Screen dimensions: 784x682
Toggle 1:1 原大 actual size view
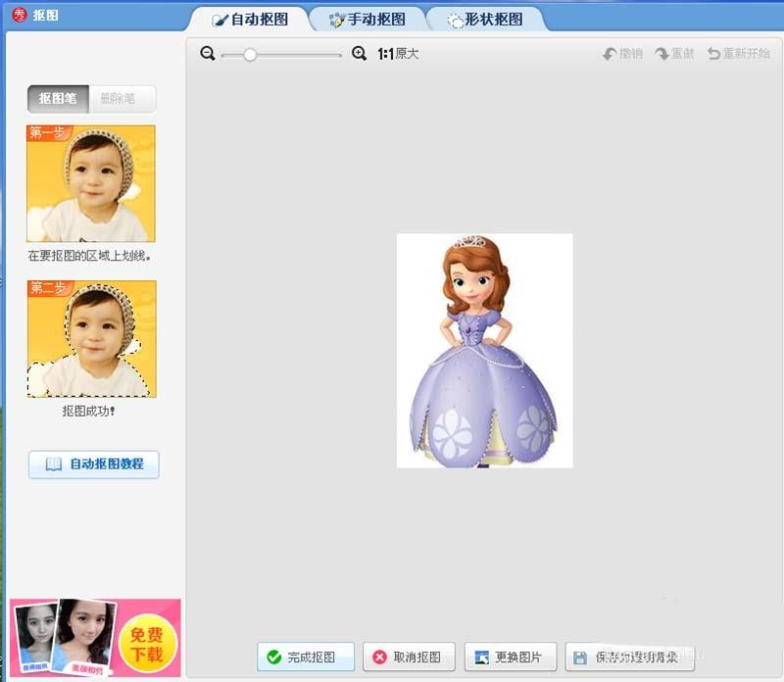click(398, 54)
